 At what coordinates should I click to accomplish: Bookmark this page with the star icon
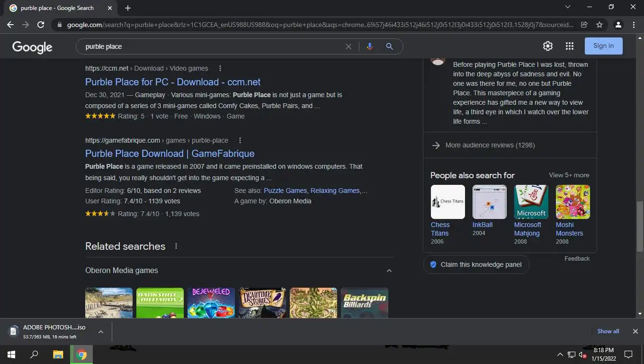point(599,25)
